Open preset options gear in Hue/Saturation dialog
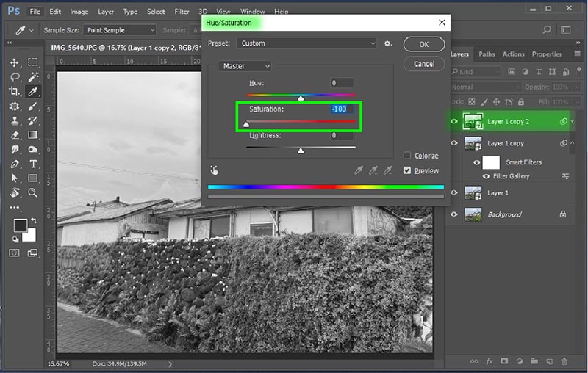Screen dimensions: 588x373 pyautogui.click(x=388, y=44)
